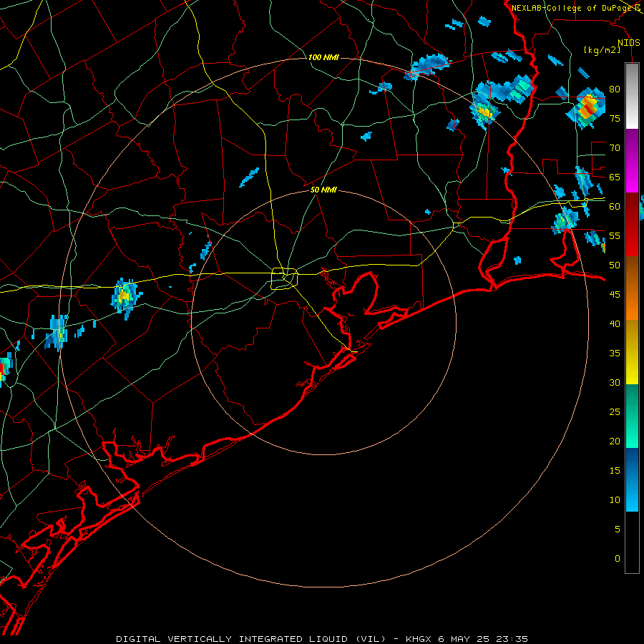
Task: Select the purple-magenta segment of the color bar
Action: click(632, 161)
